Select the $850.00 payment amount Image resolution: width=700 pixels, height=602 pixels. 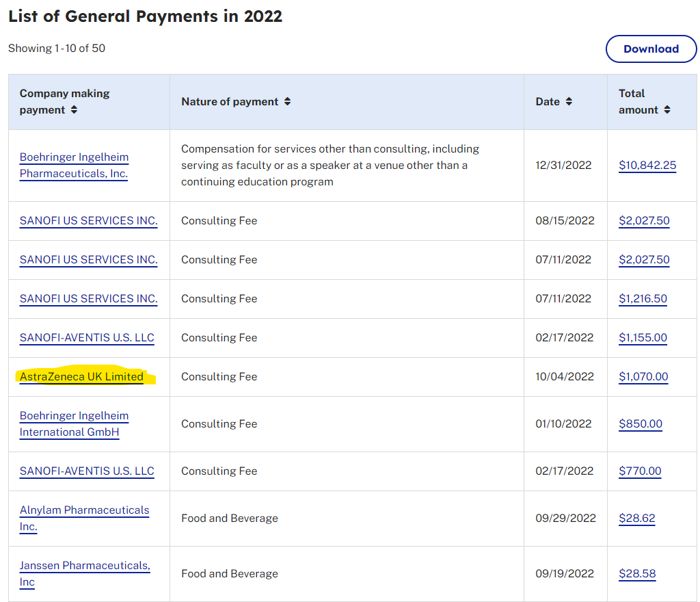pos(640,424)
